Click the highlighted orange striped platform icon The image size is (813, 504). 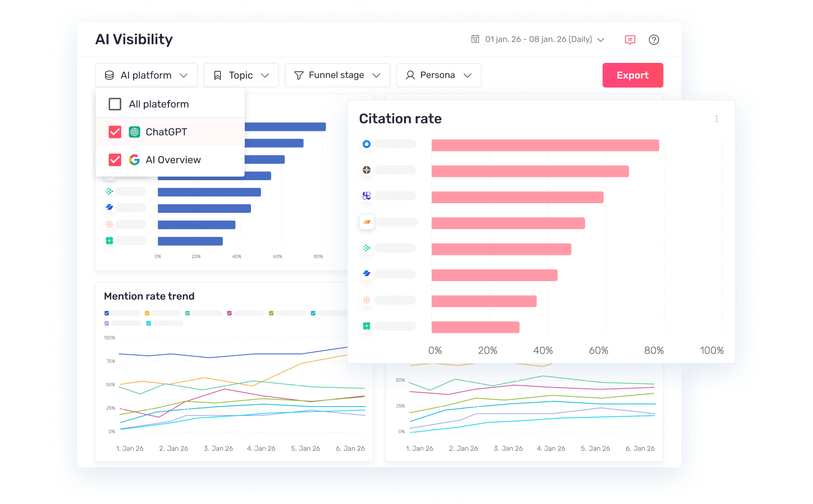tap(366, 222)
